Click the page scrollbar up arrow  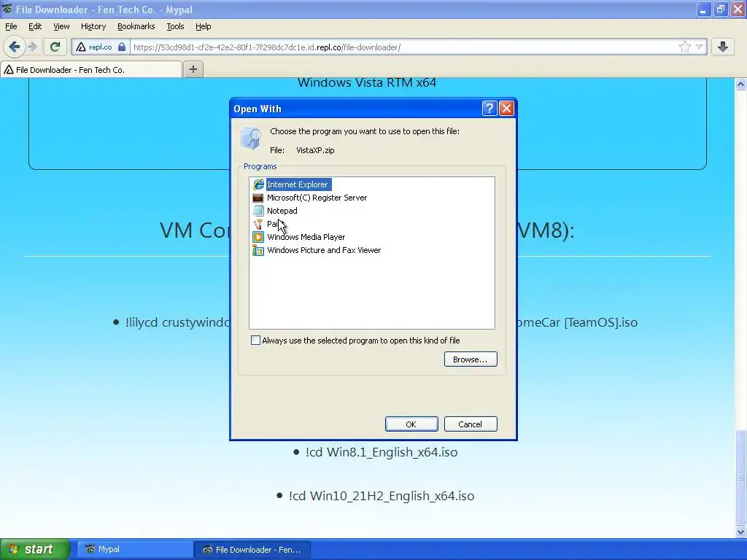(x=741, y=85)
